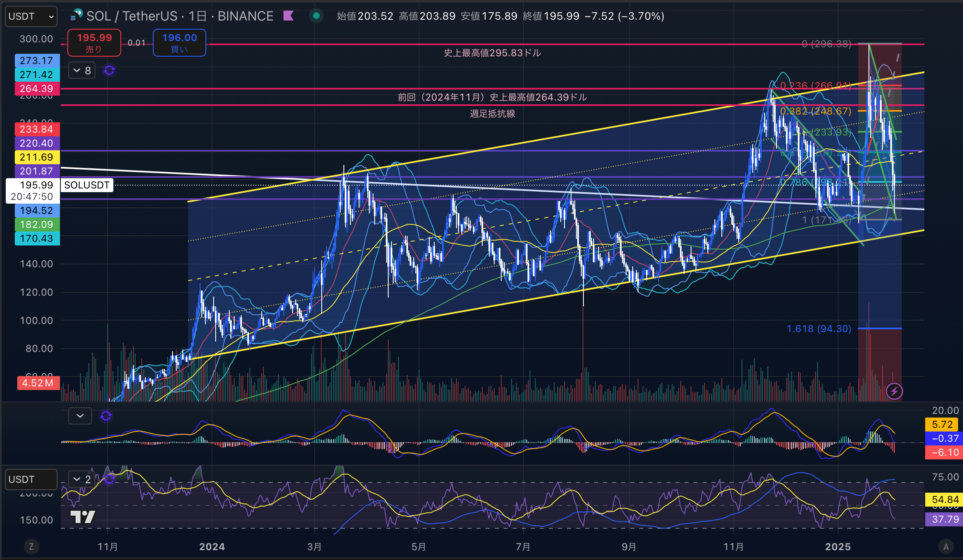Image resolution: width=963 pixels, height=560 pixels.
Task: Click the refresh icon in the RSI pane
Action: pyautogui.click(x=109, y=479)
